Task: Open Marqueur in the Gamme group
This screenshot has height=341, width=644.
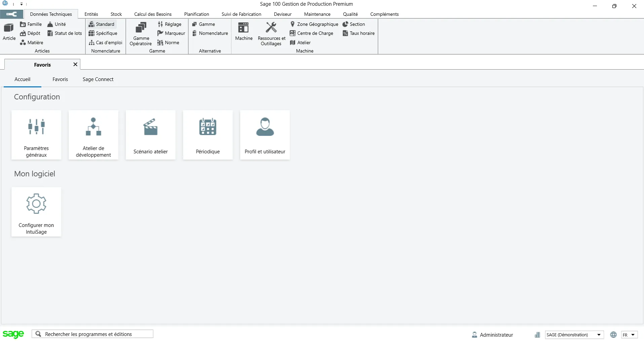Action: 171,33
